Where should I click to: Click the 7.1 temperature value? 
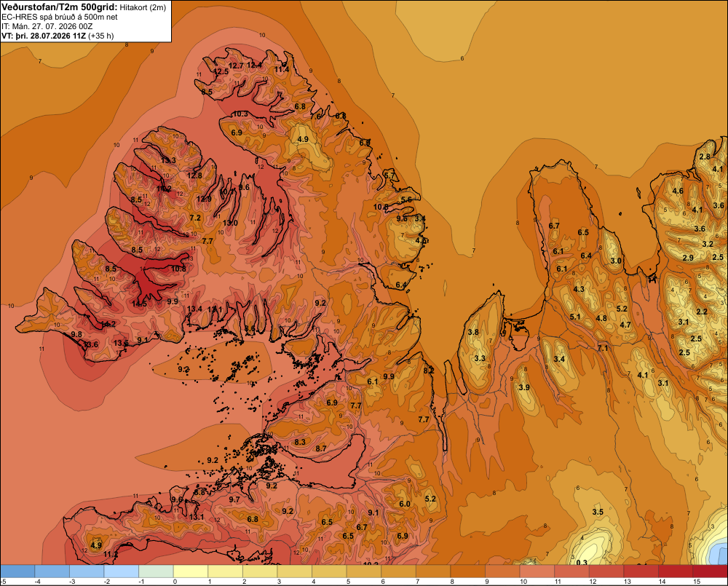tap(603, 348)
